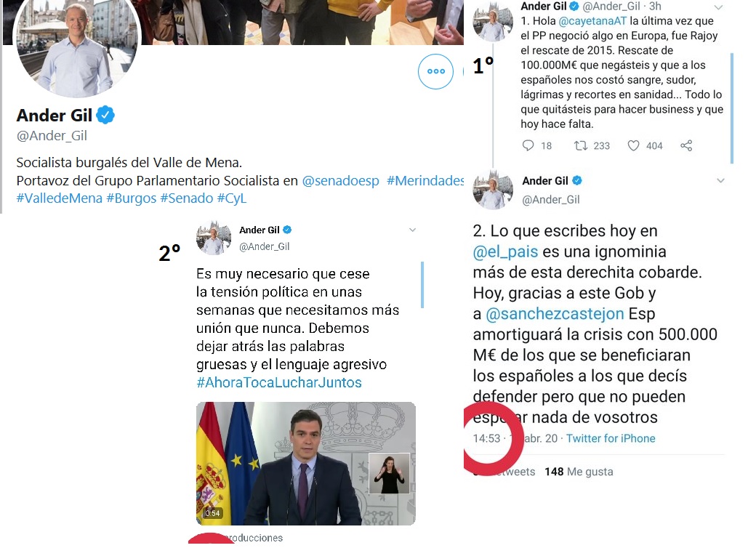Click the #ValledeMena hashtag in bio

tap(60, 198)
